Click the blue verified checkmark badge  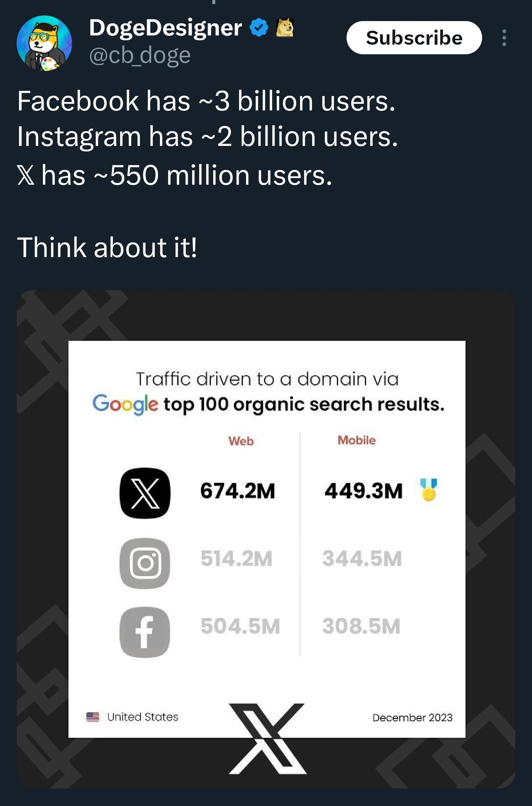coord(259,28)
